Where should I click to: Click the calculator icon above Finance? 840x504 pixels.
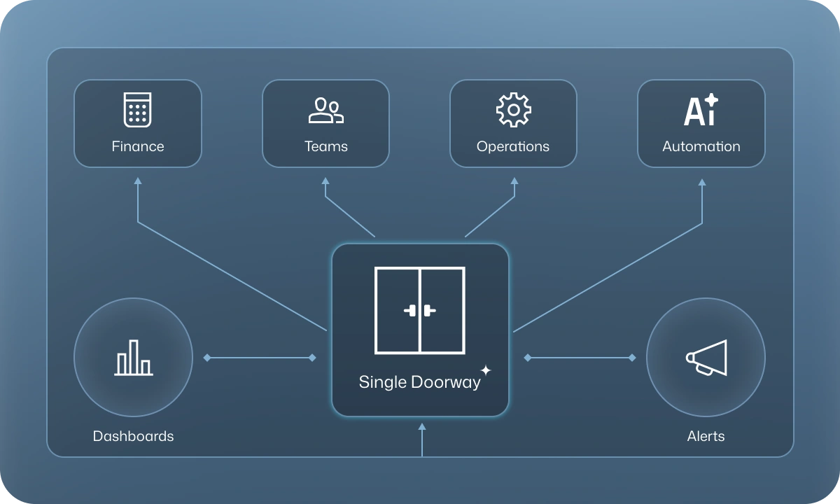137,110
